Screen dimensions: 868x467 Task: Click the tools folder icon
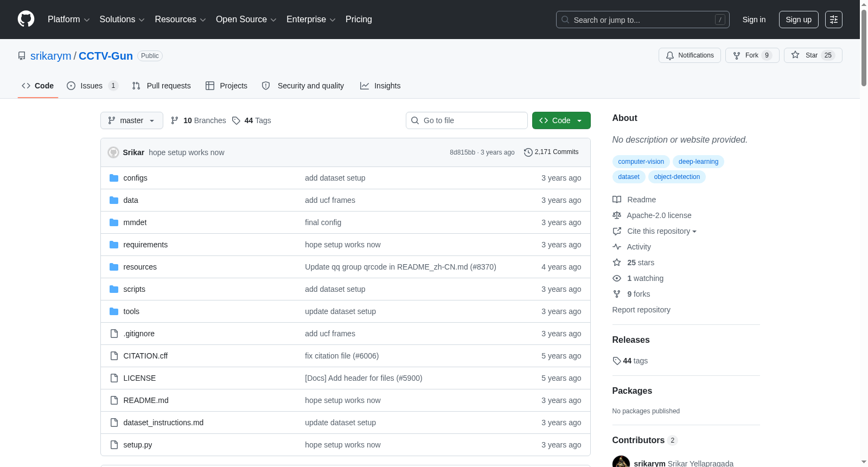click(114, 311)
